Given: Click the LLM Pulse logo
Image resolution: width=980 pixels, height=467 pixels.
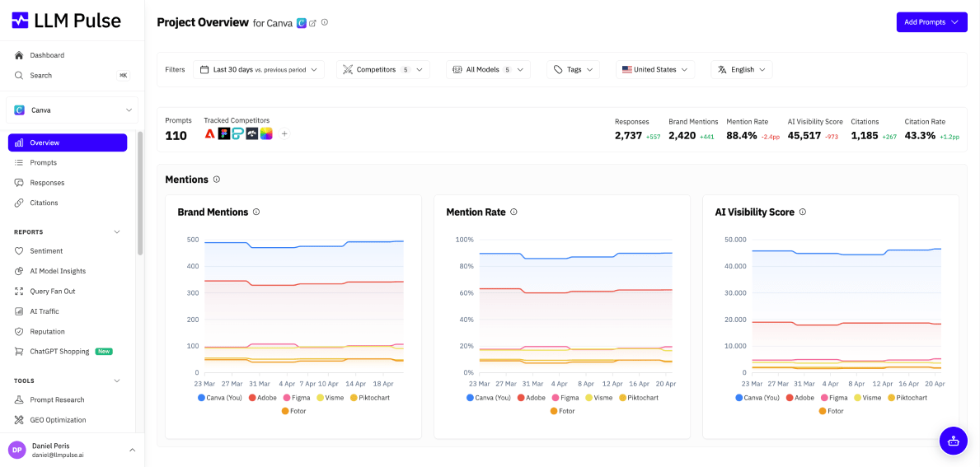Looking at the screenshot, I should (66, 21).
